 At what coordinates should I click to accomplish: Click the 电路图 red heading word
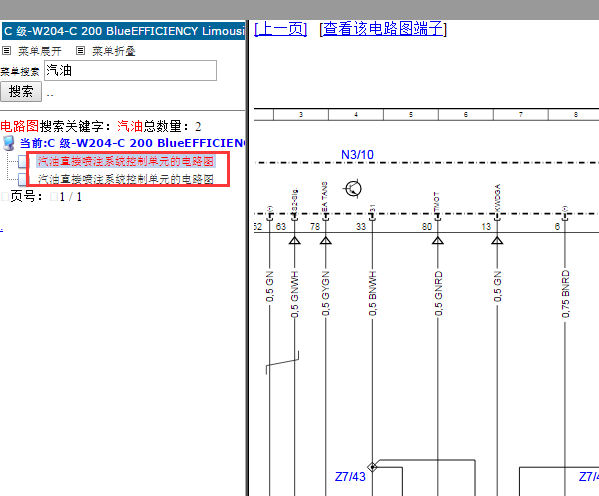coord(19,126)
